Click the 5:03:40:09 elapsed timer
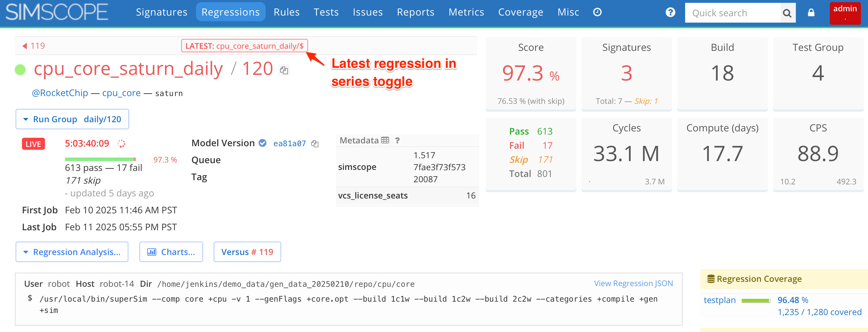This screenshot has width=868, height=332. (87, 143)
